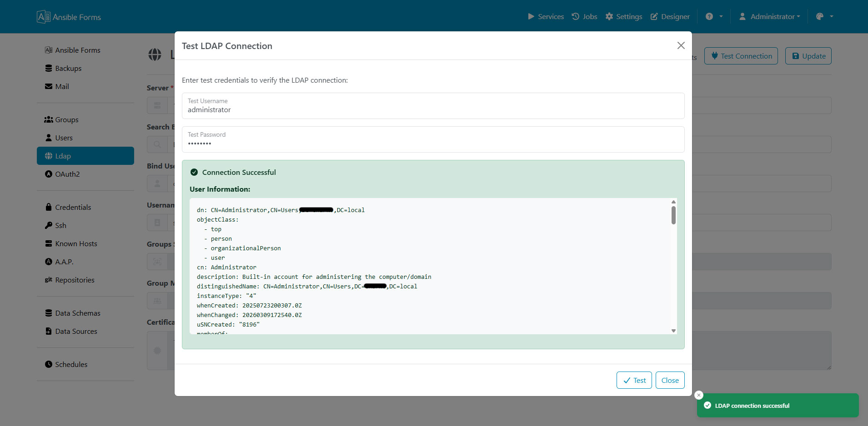Open the Backups section in the sidebar
868x426 pixels.
(x=49, y=68)
